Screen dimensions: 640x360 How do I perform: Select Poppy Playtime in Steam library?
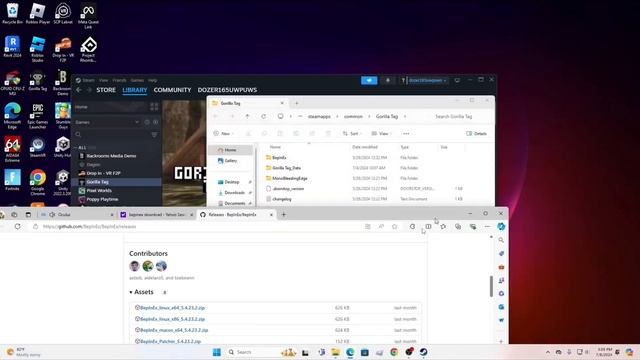click(x=116, y=199)
